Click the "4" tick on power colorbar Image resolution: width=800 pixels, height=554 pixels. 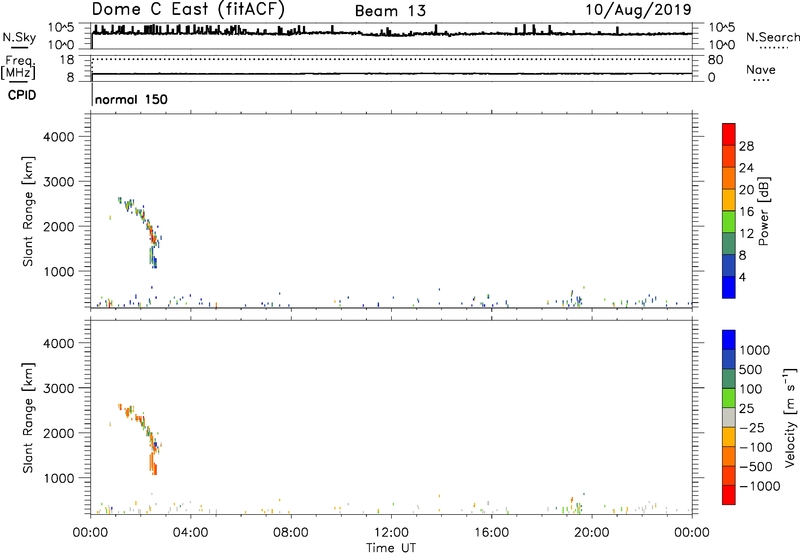coord(742,277)
